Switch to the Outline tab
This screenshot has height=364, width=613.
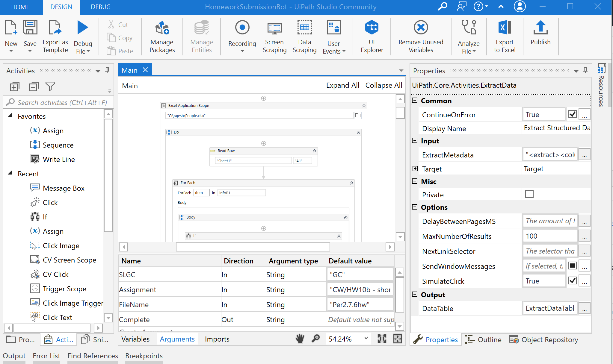pyautogui.click(x=483, y=340)
